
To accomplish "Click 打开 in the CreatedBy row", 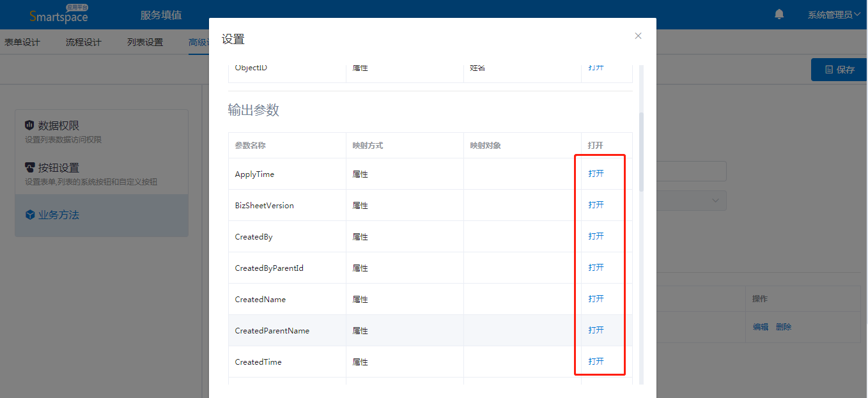I will pyautogui.click(x=596, y=236).
